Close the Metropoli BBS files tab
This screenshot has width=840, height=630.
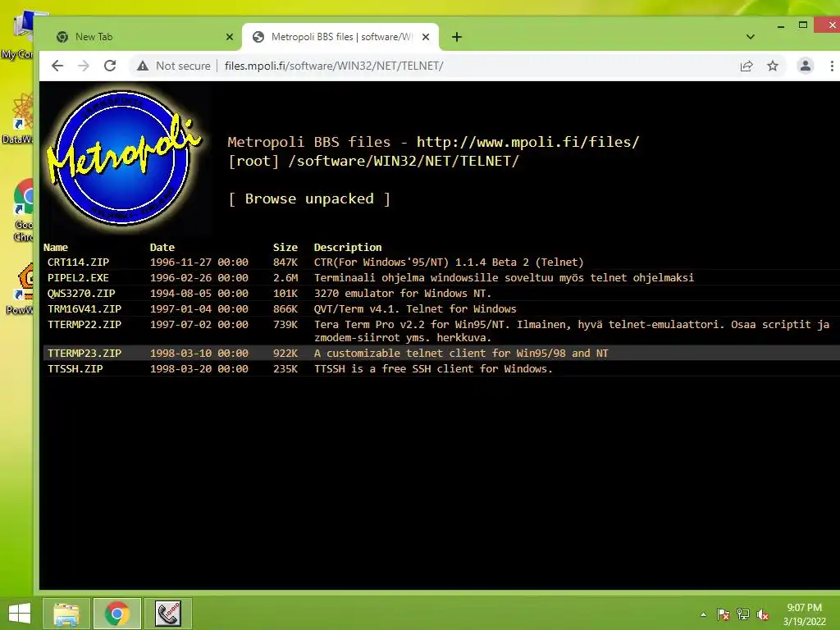tap(426, 37)
